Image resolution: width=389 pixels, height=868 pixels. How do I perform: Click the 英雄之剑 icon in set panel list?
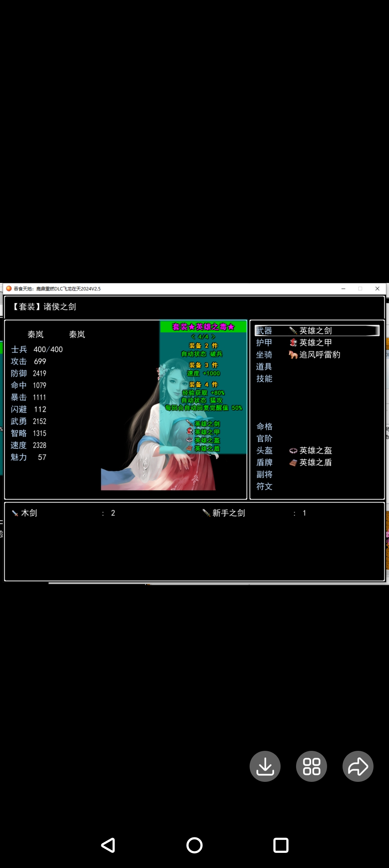(190, 424)
